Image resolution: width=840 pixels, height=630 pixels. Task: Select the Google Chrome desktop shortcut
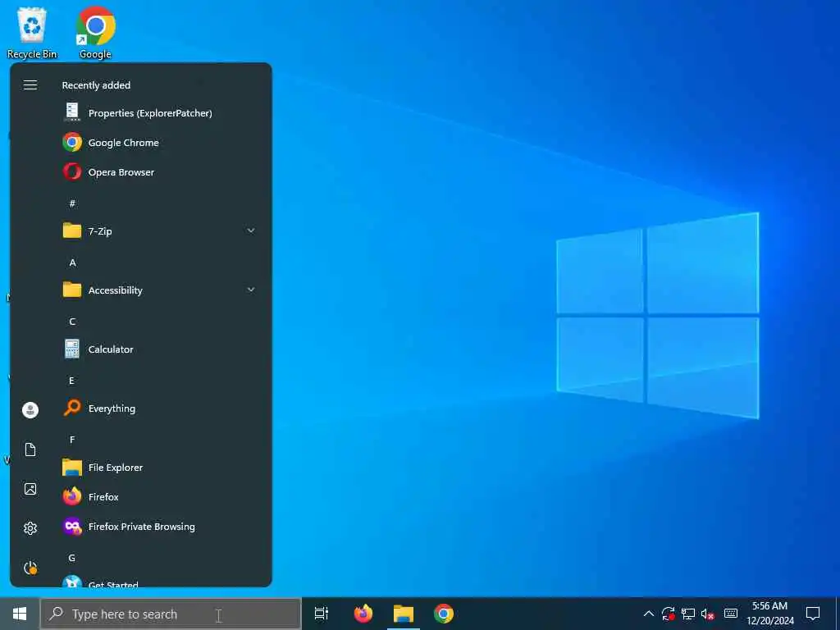coord(95,33)
